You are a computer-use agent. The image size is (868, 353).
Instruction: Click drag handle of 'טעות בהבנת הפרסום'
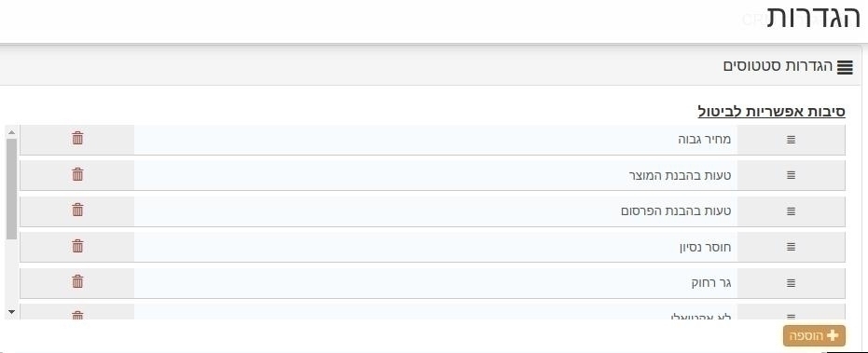pyautogui.click(x=791, y=211)
